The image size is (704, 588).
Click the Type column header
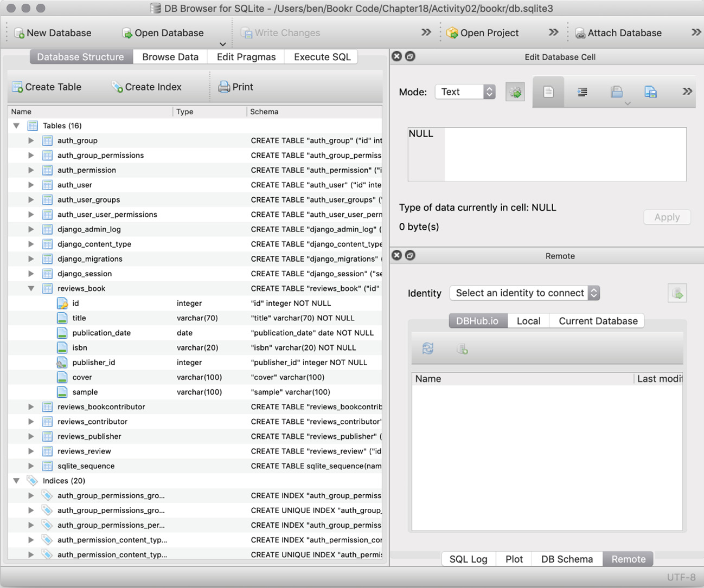pyautogui.click(x=210, y=112)
